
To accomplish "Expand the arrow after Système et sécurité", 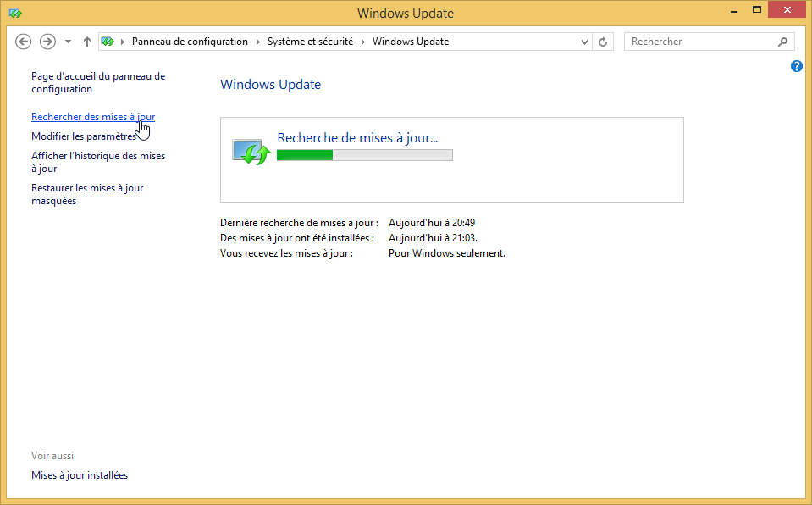I will [363, 42].
